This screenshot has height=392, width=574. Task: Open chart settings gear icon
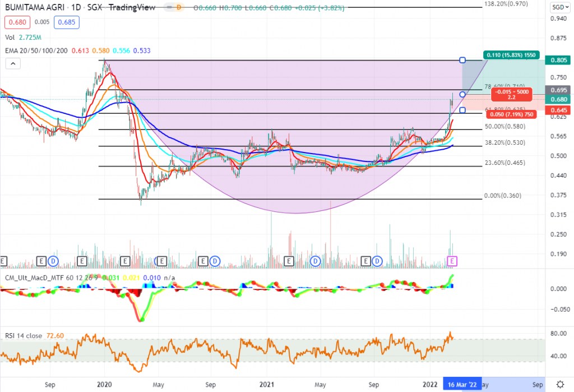coord(560,384)
